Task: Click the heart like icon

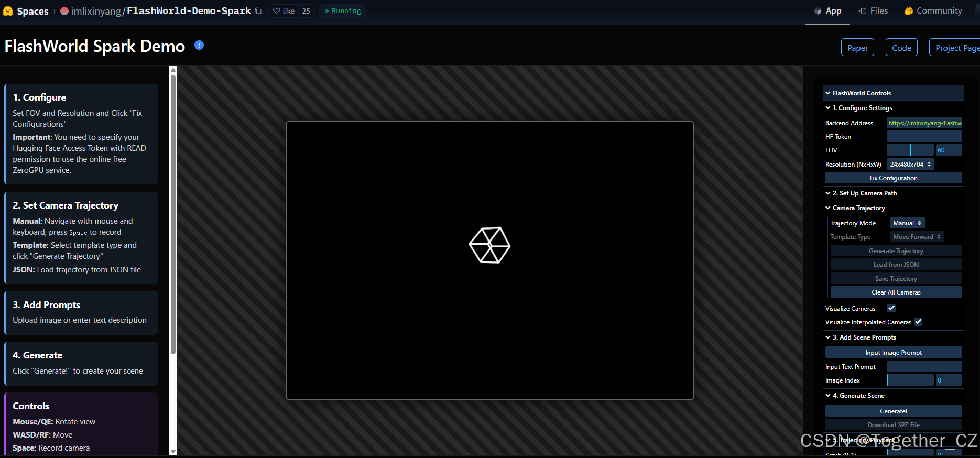Action: point(276,11)
